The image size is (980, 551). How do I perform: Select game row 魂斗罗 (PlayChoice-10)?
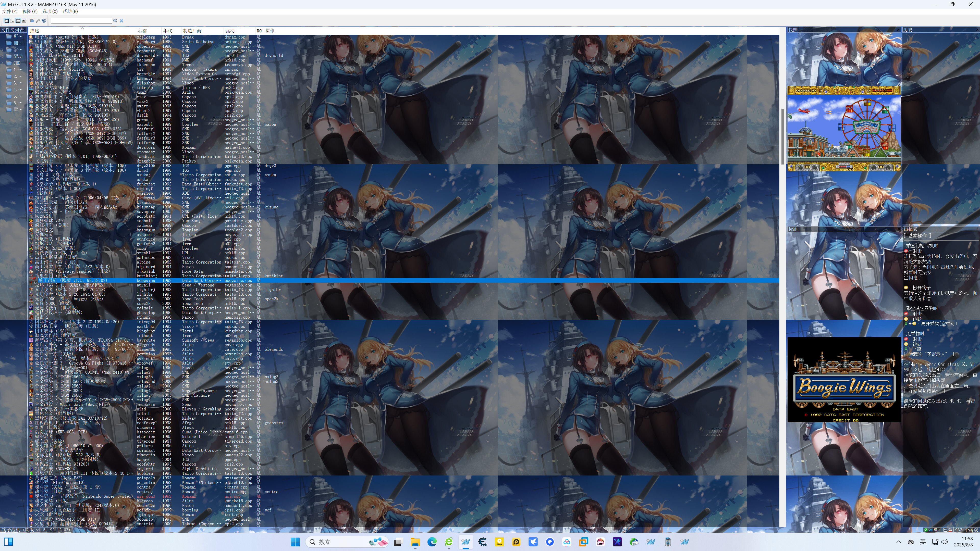point(404,483)
